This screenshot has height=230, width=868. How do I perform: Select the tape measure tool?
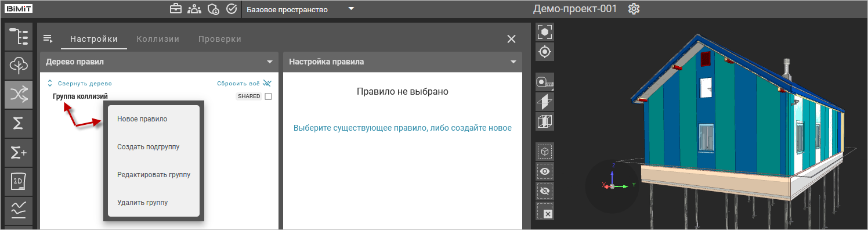[x=545, y=82]
